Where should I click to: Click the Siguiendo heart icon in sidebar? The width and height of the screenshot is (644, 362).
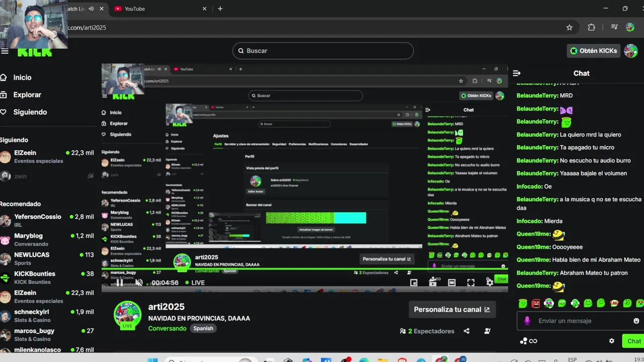(x=4, y=112)
